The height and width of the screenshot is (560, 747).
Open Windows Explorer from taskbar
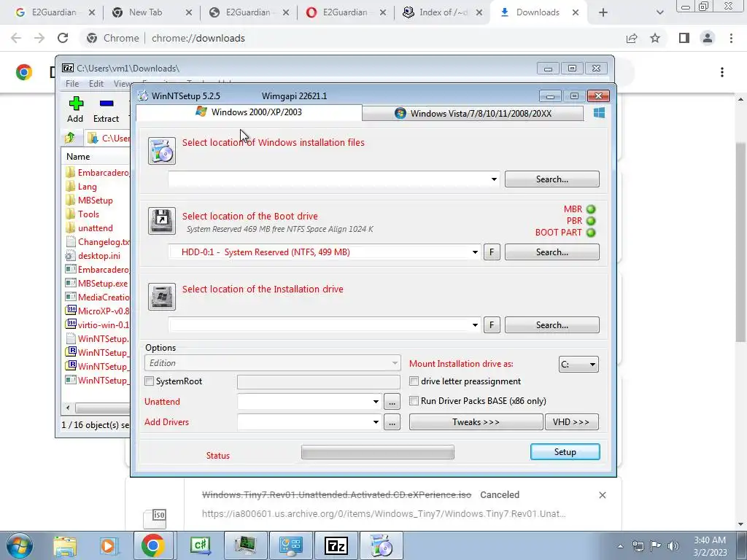65,545
